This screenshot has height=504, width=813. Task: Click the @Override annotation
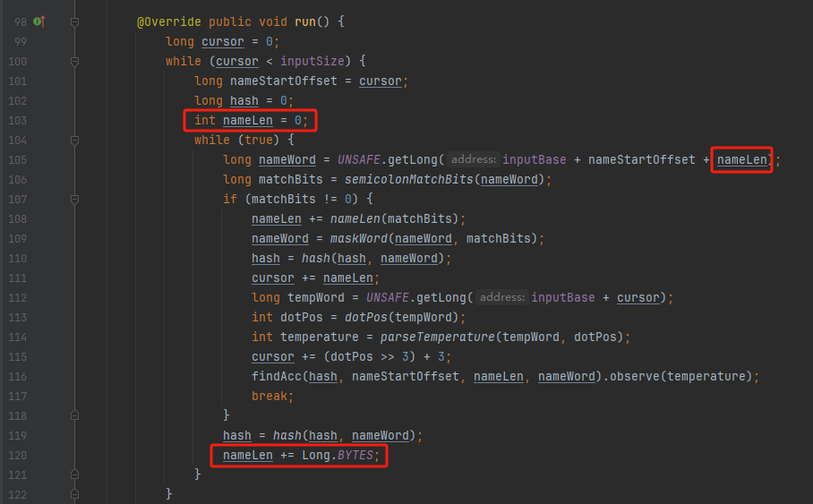pos(168,21)
